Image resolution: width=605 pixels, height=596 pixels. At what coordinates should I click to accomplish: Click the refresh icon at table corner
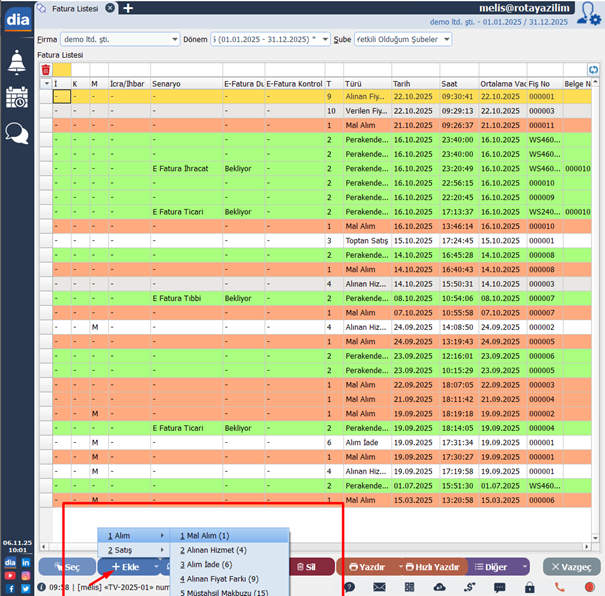pyautogui.click(x=593, y=70)
